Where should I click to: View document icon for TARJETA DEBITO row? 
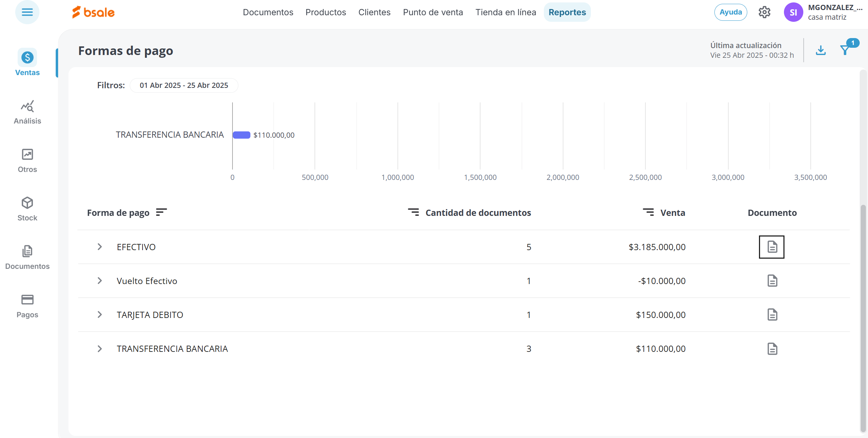click(772, 315)
